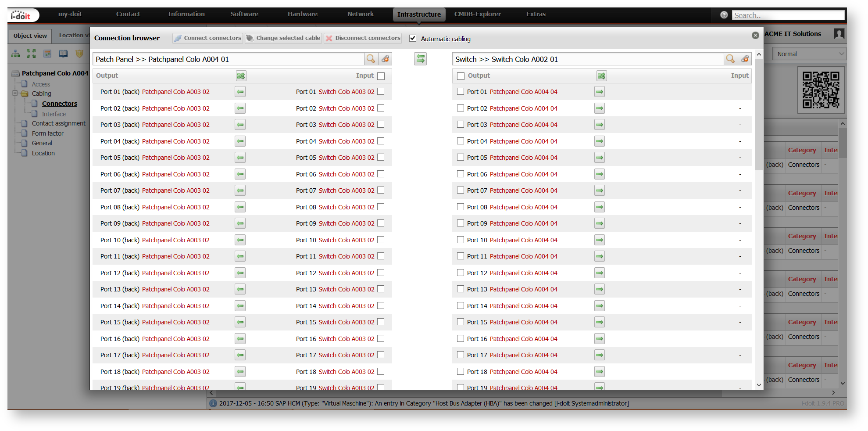Image resolution: width=868 pixels, height=431 pixels.
Task: Click eraser icon beside Switch field
Action: tap(745, 59)
